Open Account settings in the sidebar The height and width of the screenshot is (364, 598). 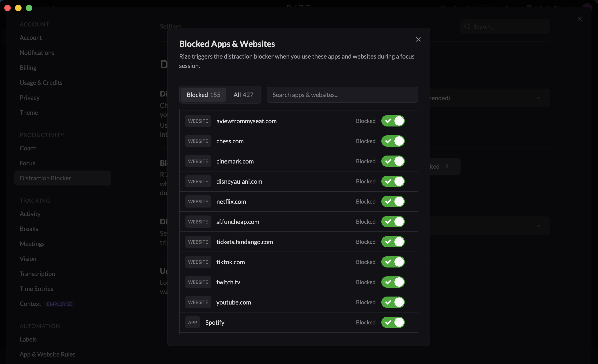coord(31,37)
